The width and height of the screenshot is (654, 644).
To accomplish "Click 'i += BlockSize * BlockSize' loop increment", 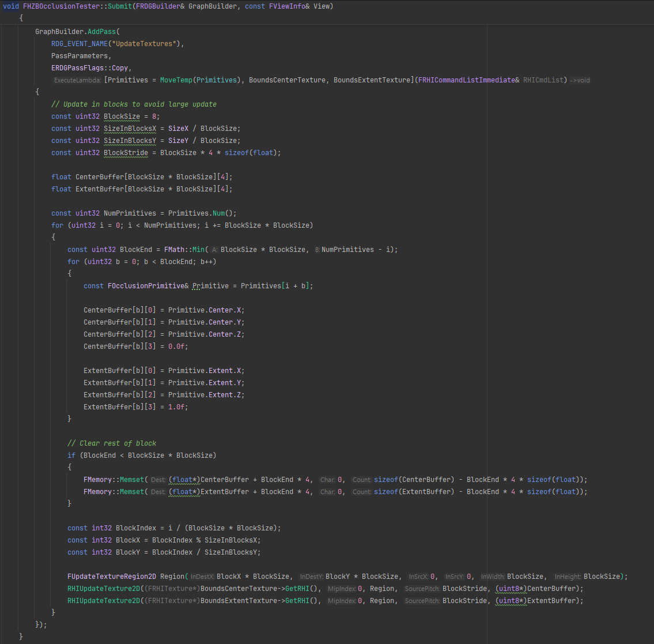I will pos(257,225).
